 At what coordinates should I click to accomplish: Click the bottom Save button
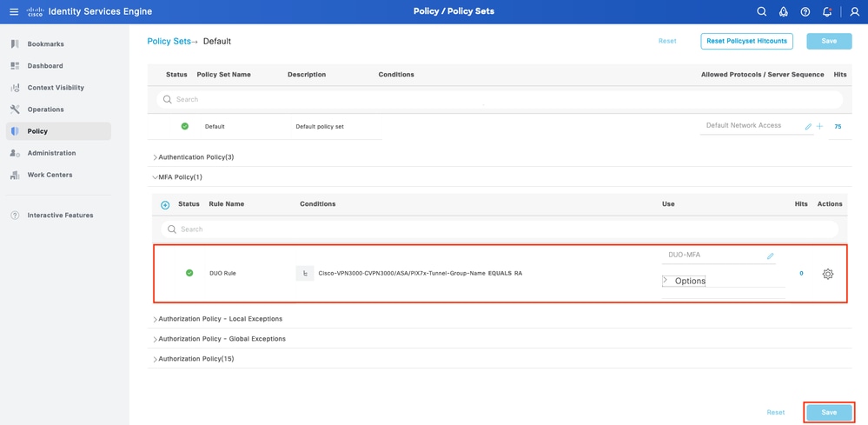point(829,412)
